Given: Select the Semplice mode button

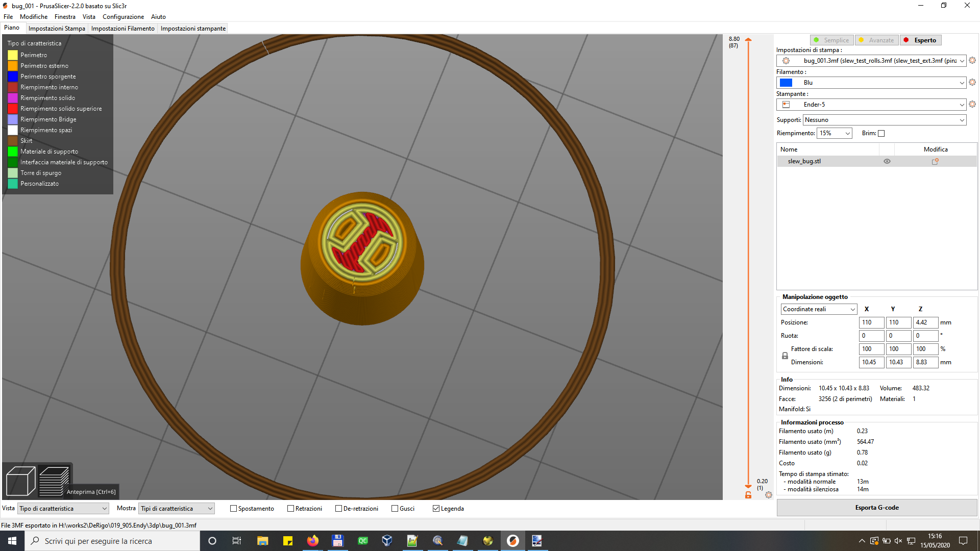Looking at the screenshot, I should (831, 40).
